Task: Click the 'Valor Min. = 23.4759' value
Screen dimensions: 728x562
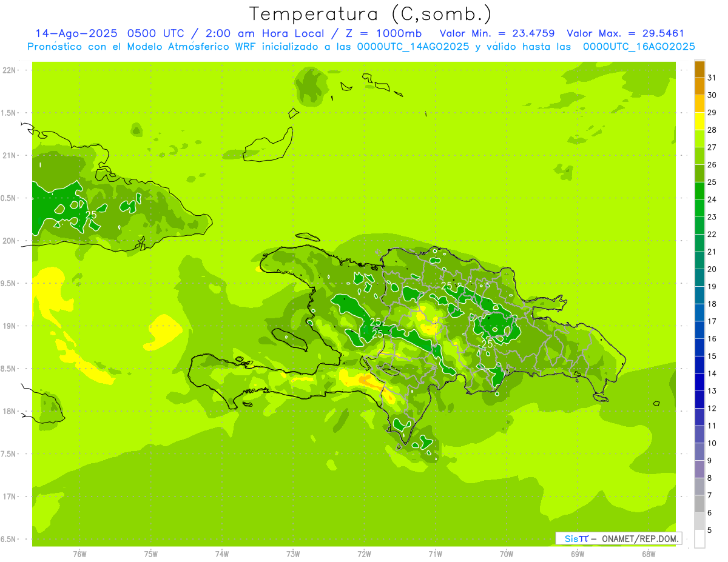Action: [x=497, y=34]
